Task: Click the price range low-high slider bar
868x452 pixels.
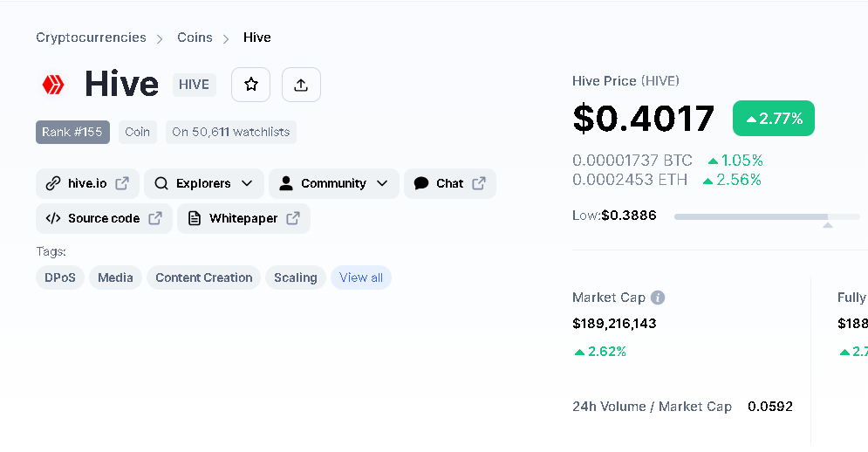Action: 767,216
